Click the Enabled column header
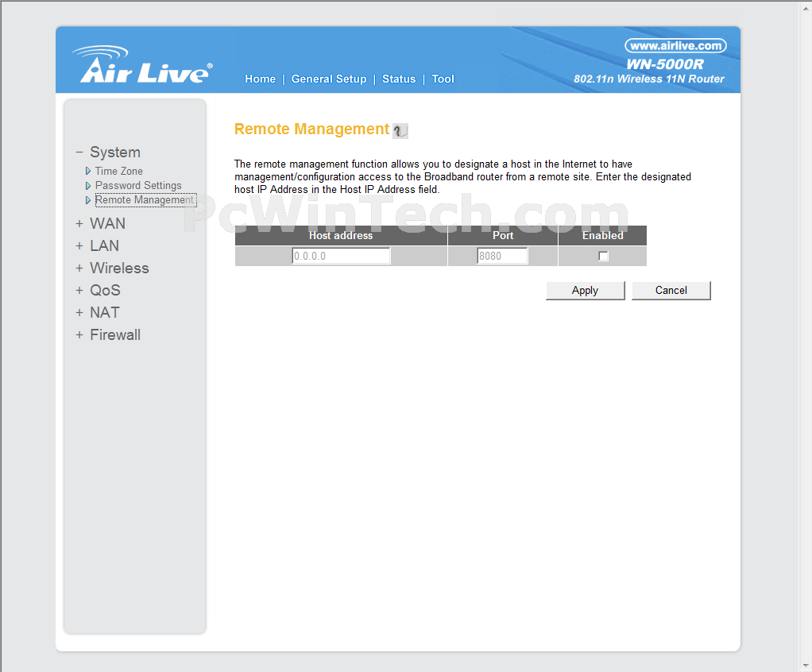The width and height of the screenshot is (812, 672). 603,236
